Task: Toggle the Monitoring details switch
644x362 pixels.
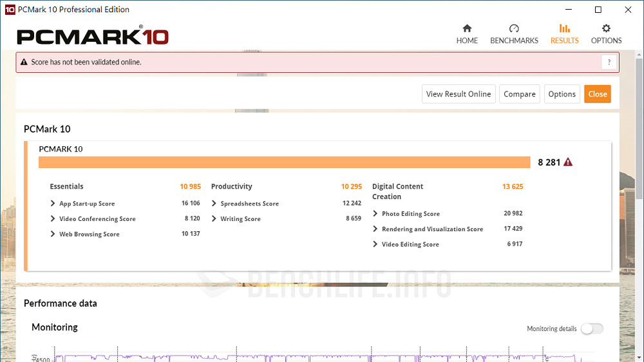Action: point(592,329)
